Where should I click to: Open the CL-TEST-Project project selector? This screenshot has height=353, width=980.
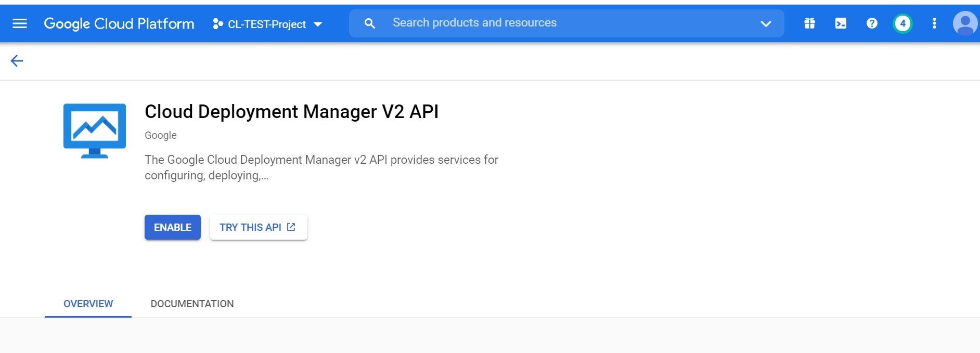coord(267,24)
